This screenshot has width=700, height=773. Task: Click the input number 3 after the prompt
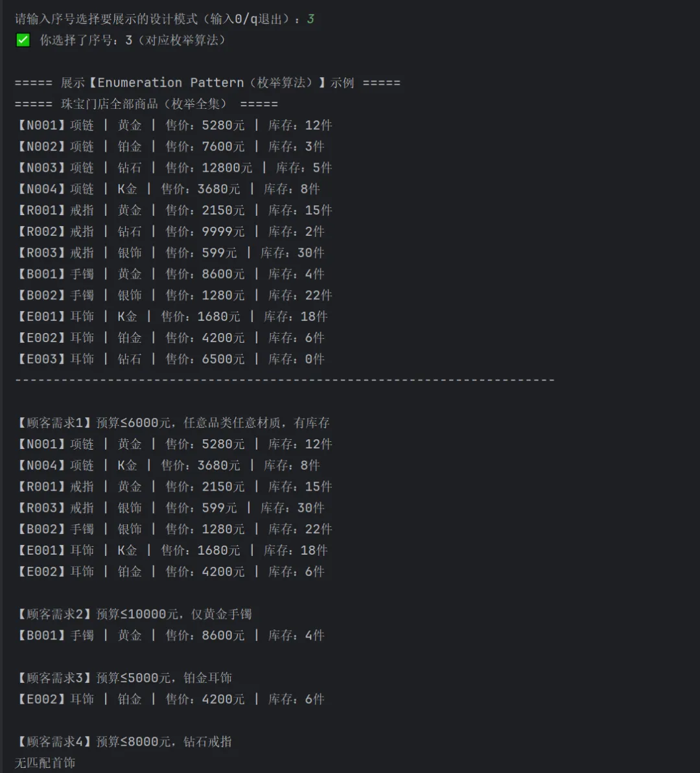coord(310,19)
